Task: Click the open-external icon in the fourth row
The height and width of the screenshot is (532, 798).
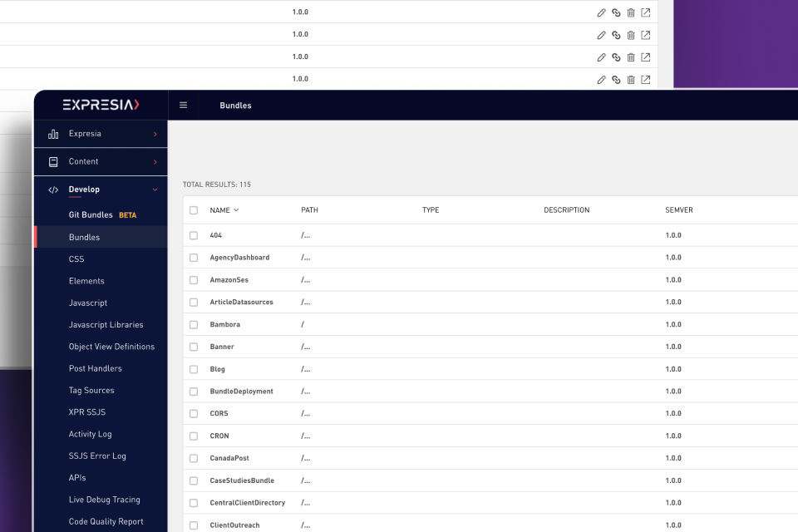Action: (645, 80)
